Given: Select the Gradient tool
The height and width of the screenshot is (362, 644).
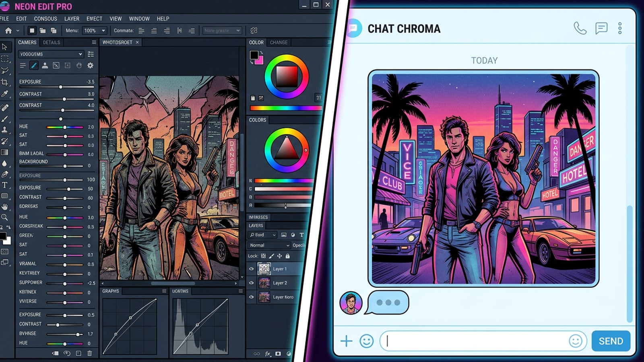Looking at the screenshot, I should [5, 152].
